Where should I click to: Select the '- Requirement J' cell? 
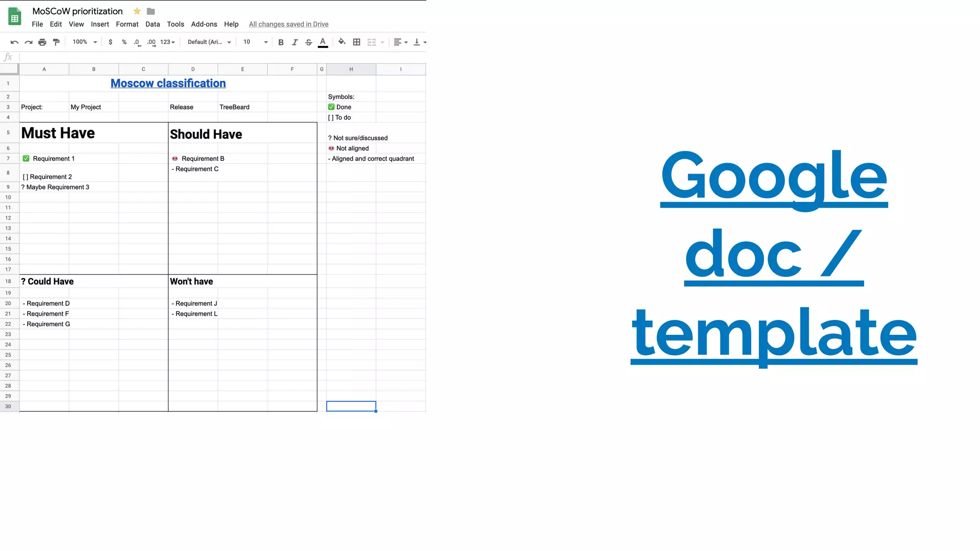(x=193, y=303)
